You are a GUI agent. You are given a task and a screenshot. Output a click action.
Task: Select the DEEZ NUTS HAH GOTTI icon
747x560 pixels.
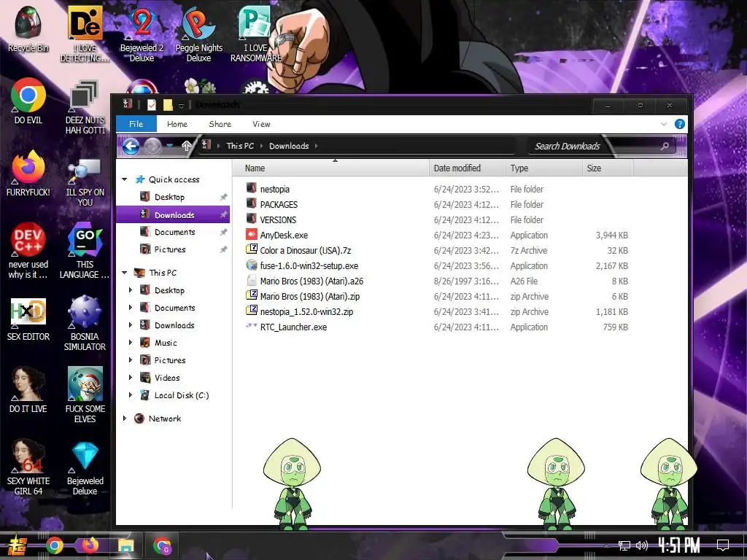(85, 107)
